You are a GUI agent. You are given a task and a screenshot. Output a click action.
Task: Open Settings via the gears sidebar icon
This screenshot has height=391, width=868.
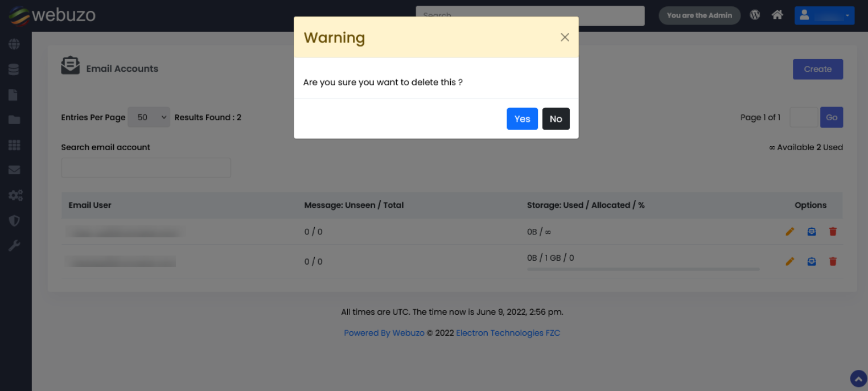14,195
